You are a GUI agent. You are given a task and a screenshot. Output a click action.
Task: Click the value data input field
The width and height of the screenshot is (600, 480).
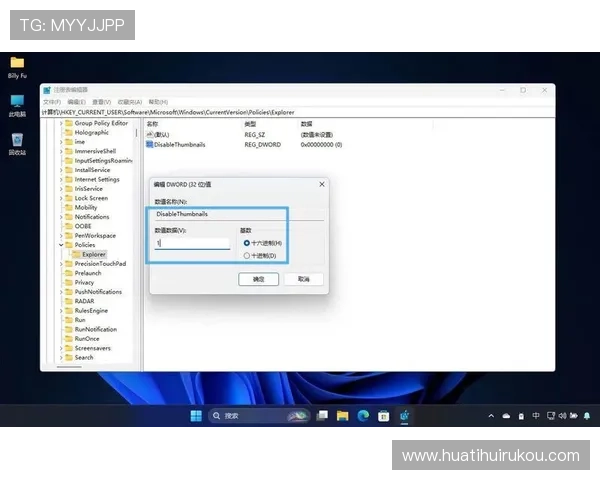(x=192, y=243)
